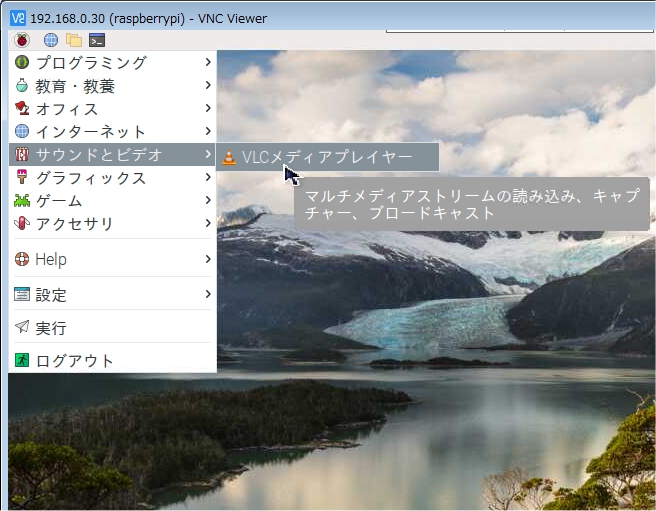Viewport: 656px width, 511px height.
Task: Open the グラフィックス menu entry
Action: (113, 177)
